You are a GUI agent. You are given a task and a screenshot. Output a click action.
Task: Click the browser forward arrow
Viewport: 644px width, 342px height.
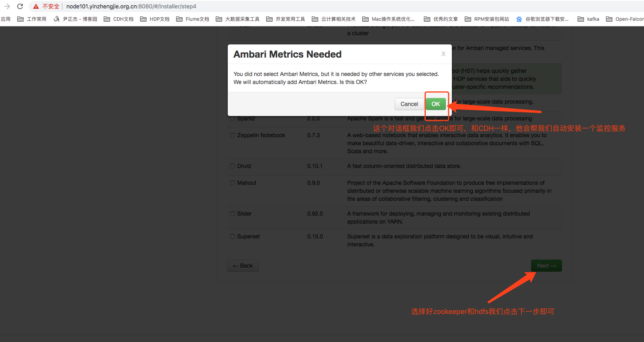[7, 6]
